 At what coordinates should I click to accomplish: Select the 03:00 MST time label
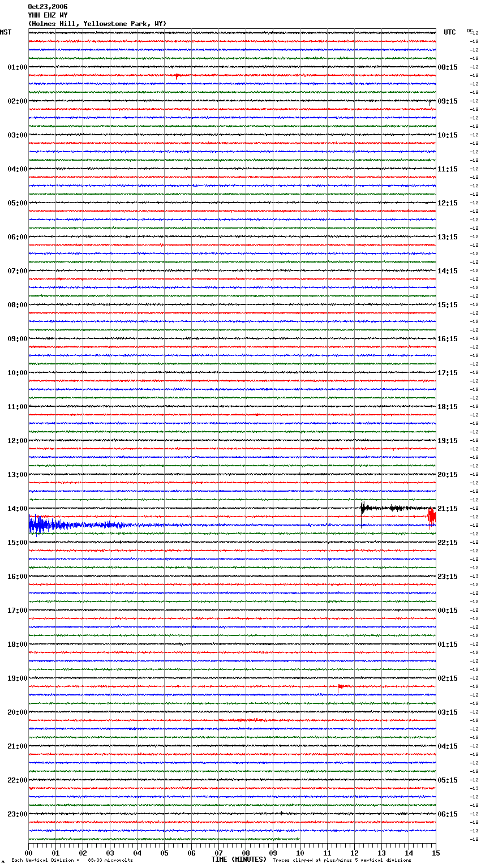[x=18, y=135]
